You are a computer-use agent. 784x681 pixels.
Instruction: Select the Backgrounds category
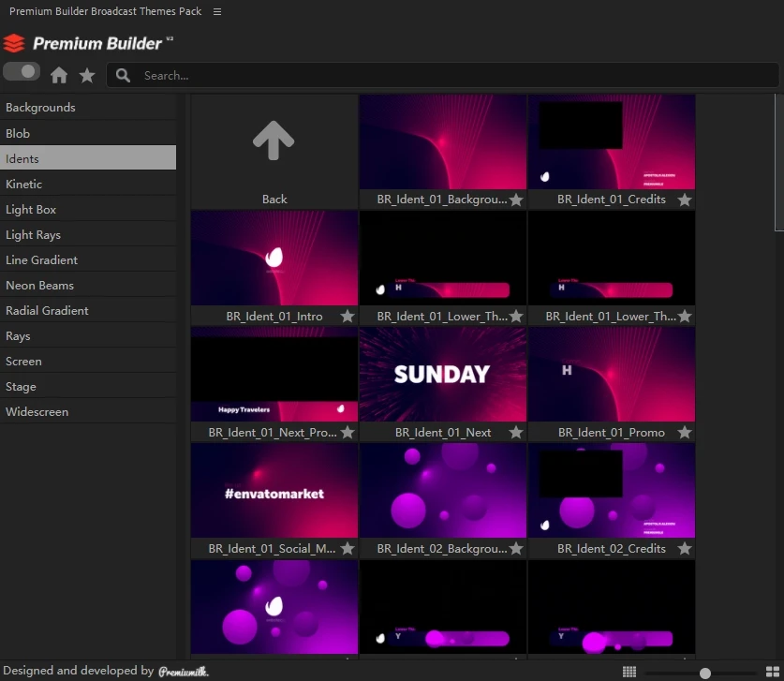[40, 108]
